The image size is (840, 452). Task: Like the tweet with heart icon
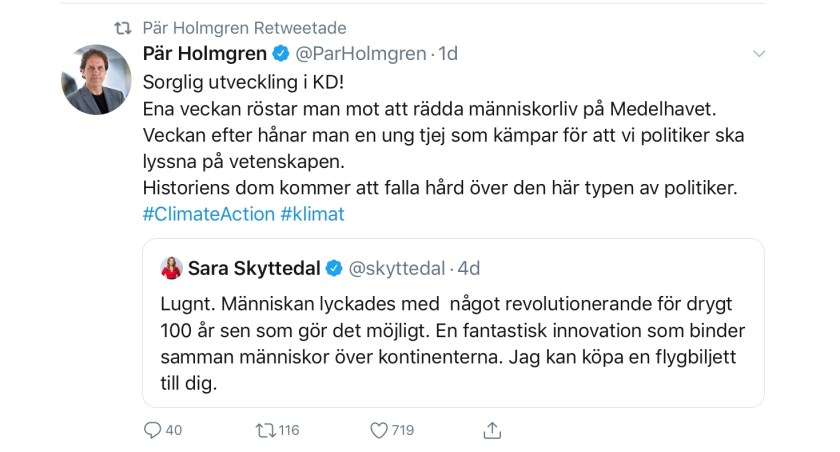click(x=379, y=431)
